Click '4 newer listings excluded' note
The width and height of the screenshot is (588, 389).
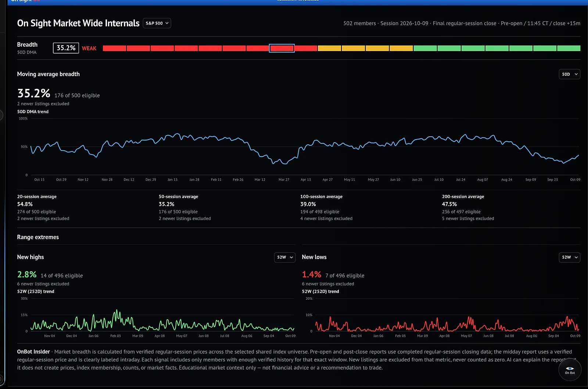click(x=326, y=219)
